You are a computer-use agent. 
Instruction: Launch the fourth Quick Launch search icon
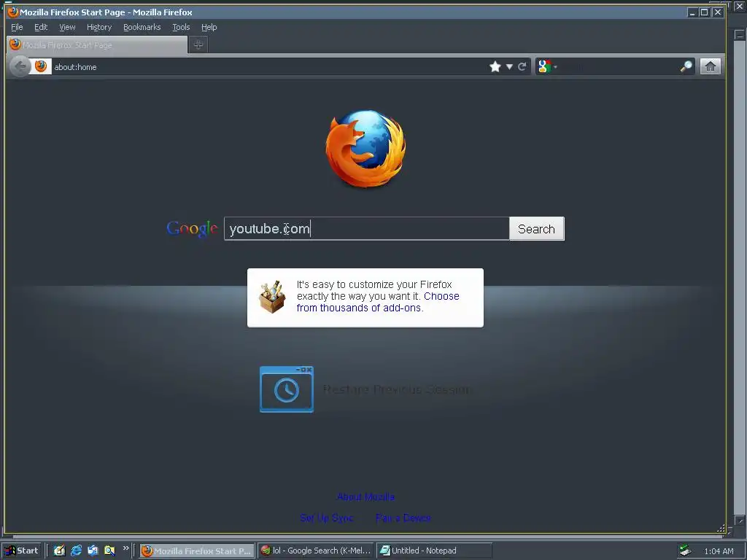tap(109, 551)
